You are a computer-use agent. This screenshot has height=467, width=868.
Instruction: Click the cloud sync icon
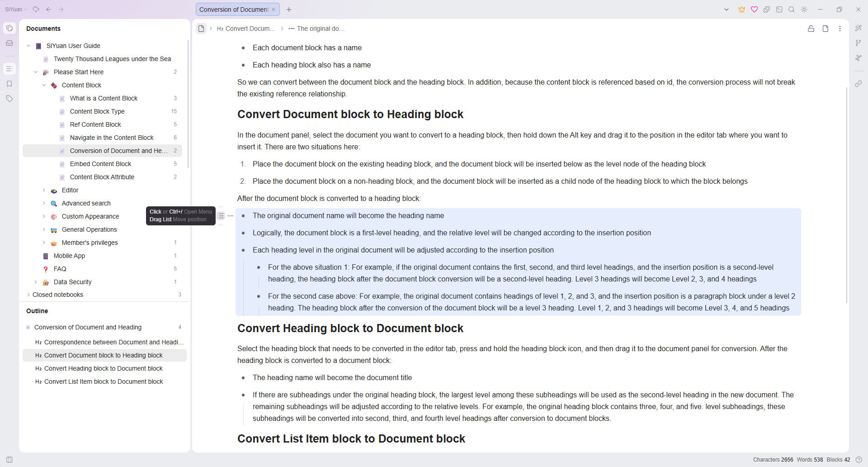(36, 10)
